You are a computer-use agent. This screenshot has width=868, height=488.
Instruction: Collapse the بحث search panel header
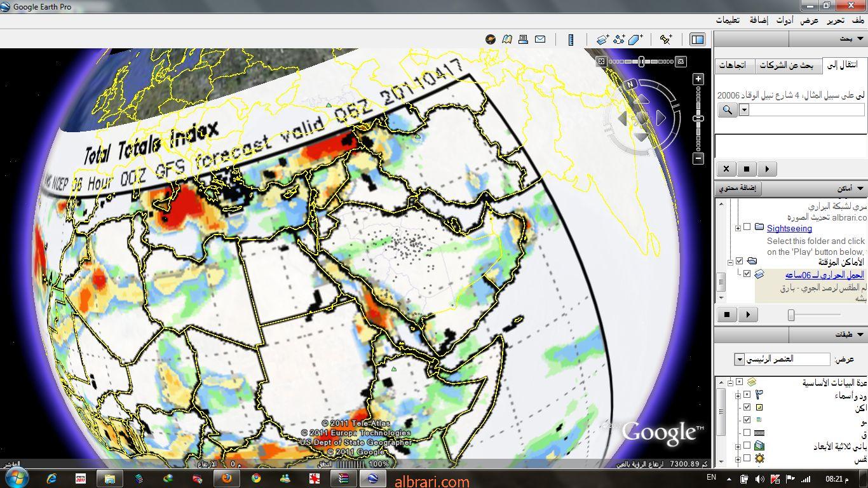click(x=860, y=39)
